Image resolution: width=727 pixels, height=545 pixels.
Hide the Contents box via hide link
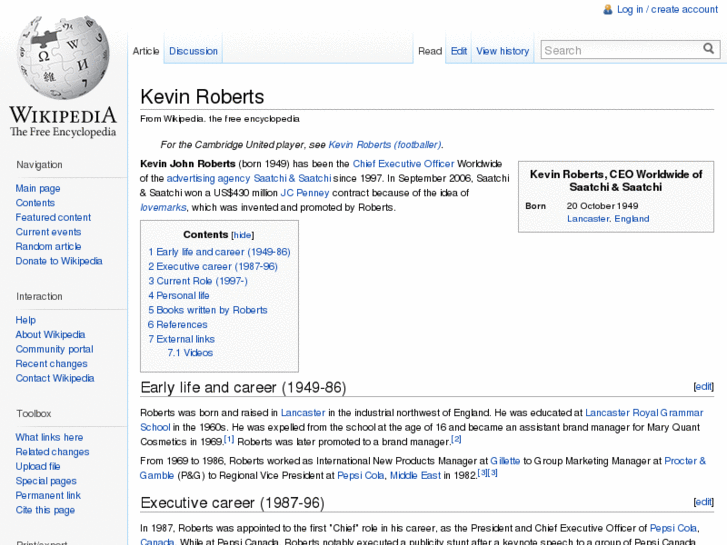(x=242, y=235)
